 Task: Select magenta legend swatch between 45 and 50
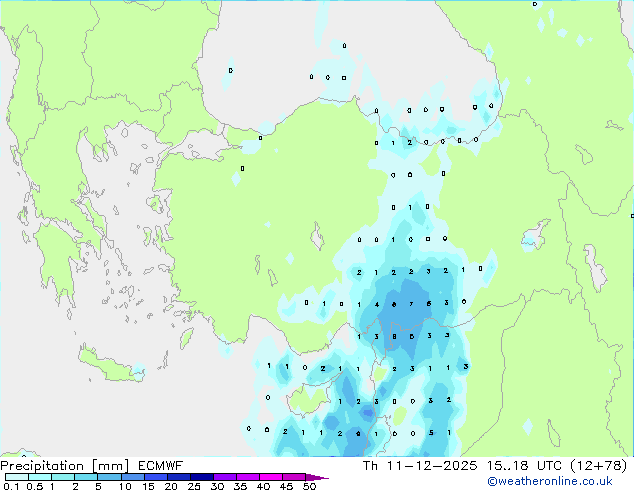(x=294, y=477)
